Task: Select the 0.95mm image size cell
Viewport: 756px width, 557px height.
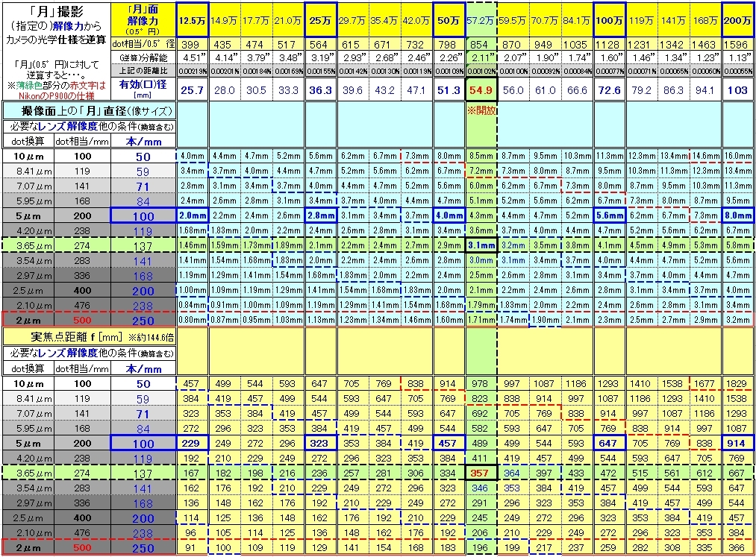Action: click(x=257, y=320)
